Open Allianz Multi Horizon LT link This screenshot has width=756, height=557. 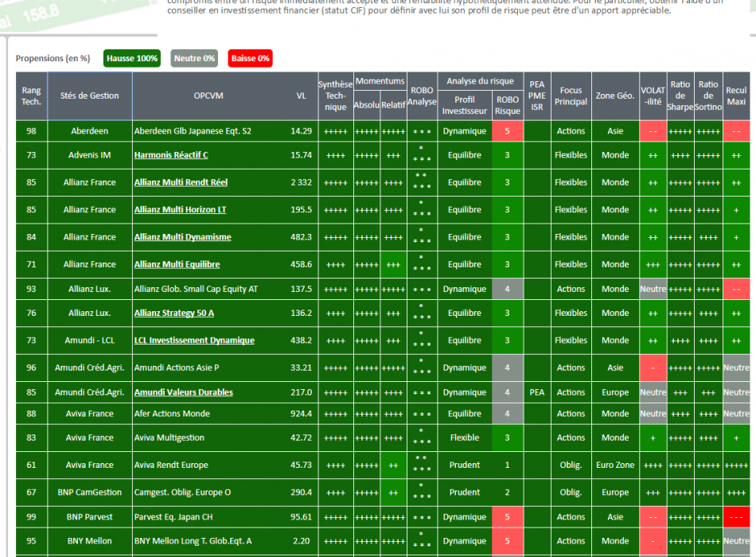point(180,210)
